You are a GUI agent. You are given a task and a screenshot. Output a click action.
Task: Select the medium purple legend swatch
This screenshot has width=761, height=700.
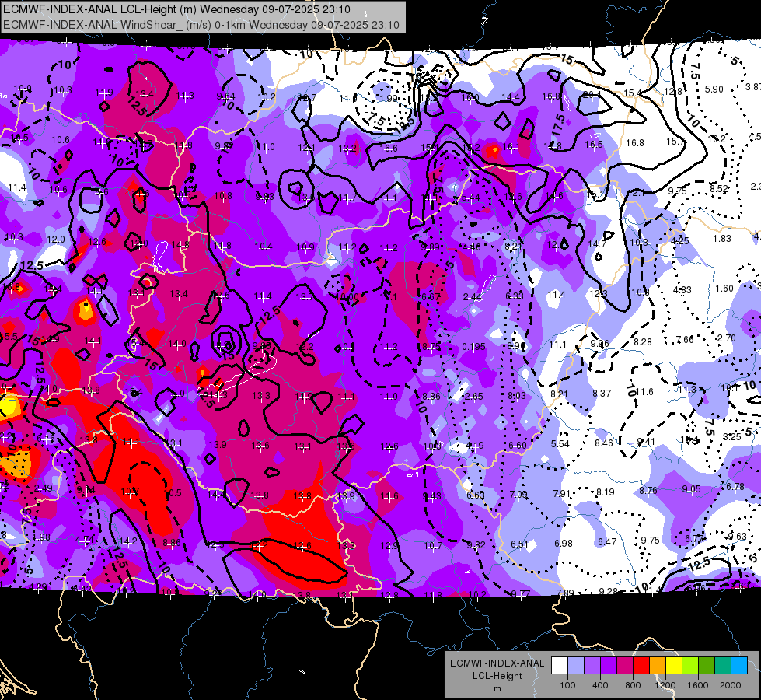[x=592, y=666]
